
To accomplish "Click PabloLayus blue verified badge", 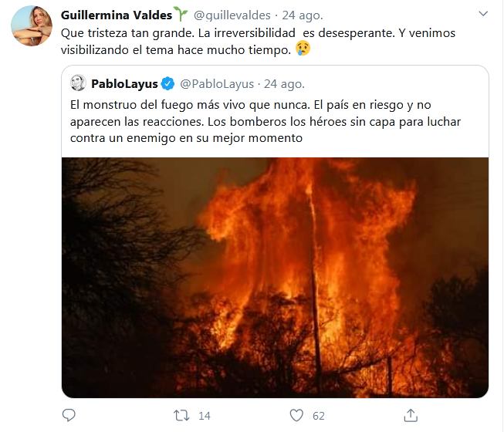I will coord(167,83).
